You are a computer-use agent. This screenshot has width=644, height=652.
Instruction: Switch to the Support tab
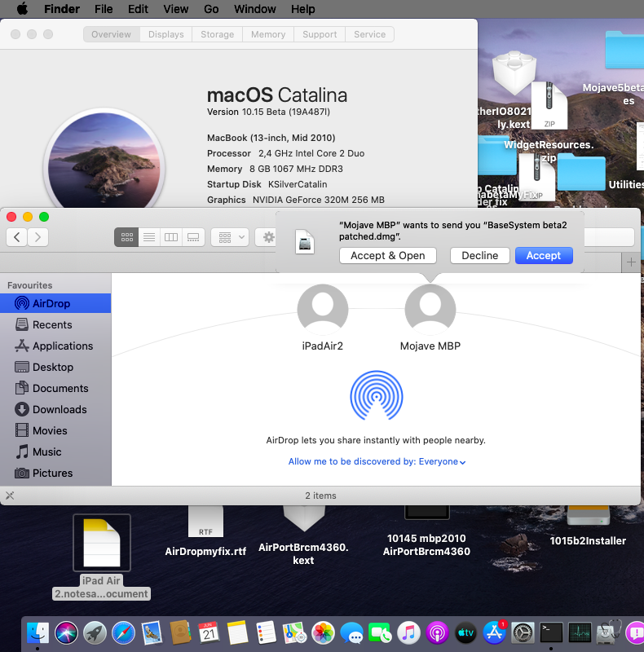(x=320, y=34)
